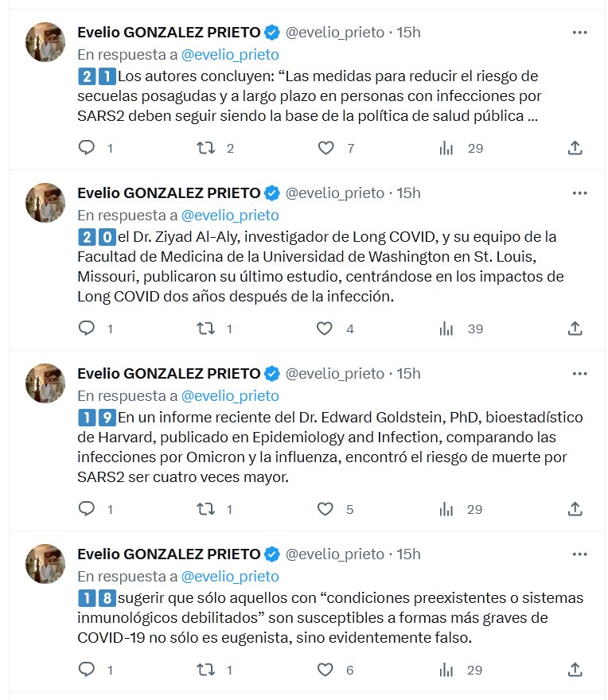The height and width of the screenshot is (700, 608).
Task: View analytics on the Goldstein tweet
Action: (447, 509)
